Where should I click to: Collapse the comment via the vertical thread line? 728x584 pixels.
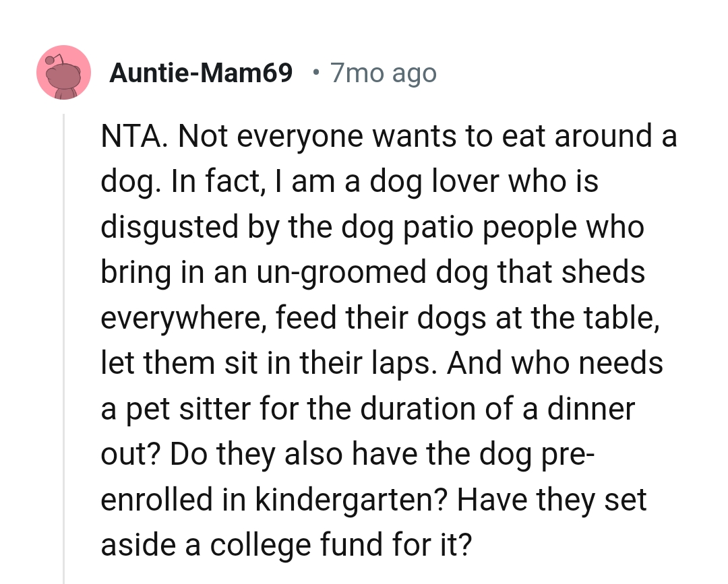64,337
